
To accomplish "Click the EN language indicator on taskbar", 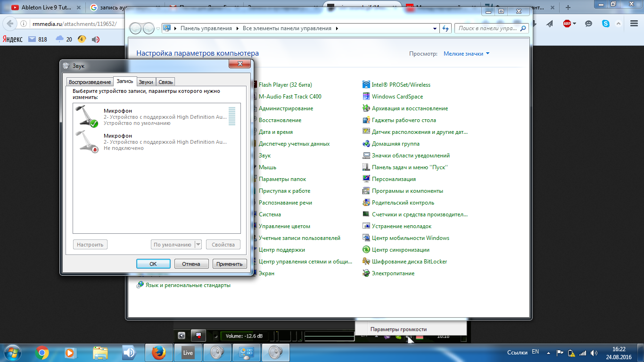I will (x=535, y=352).
